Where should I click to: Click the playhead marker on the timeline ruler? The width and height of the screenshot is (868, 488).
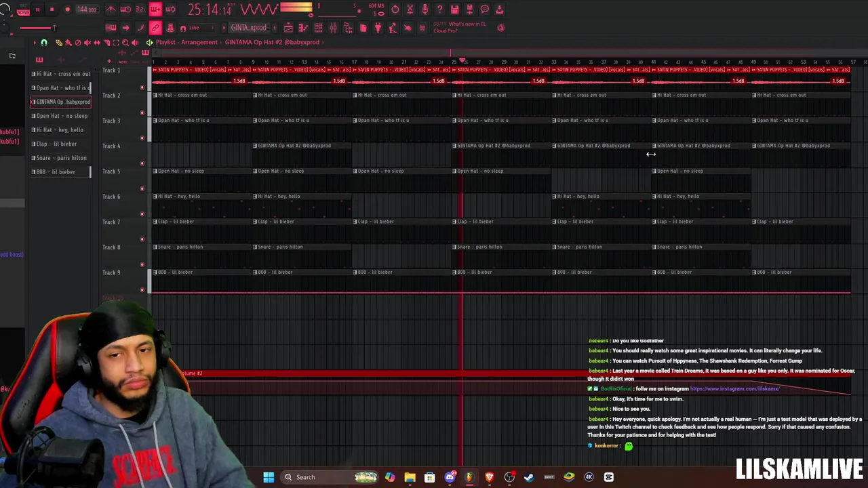[463, 62]
